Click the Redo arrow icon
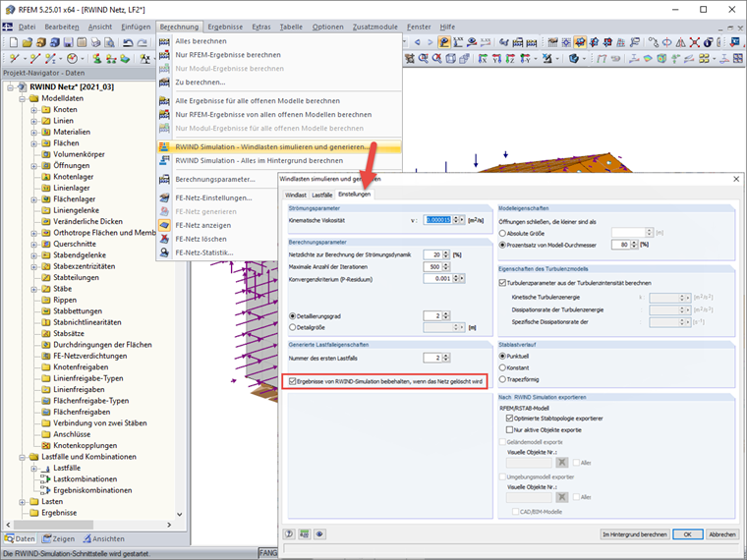747x560 pixels. [142, 43]
